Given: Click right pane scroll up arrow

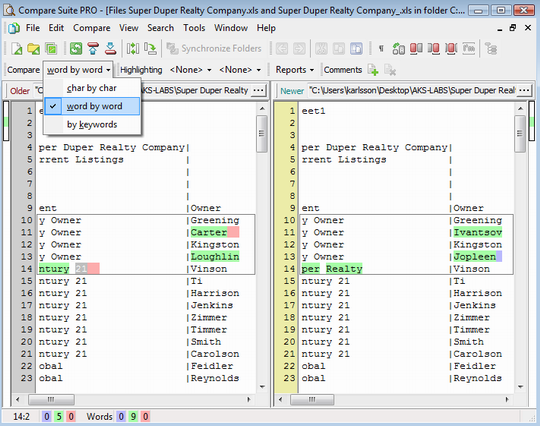Looking at the screenshot, I should (520, 109).
